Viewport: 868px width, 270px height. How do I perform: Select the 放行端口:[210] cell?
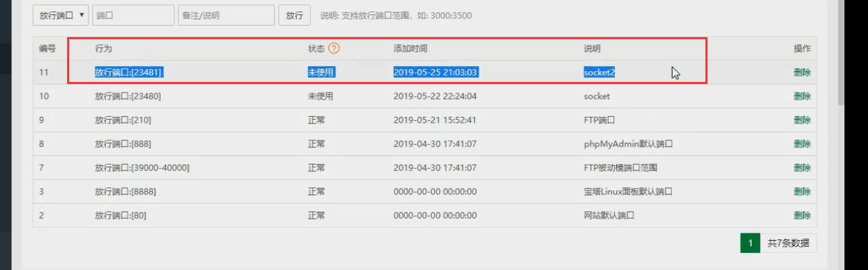tap(123, 120)
